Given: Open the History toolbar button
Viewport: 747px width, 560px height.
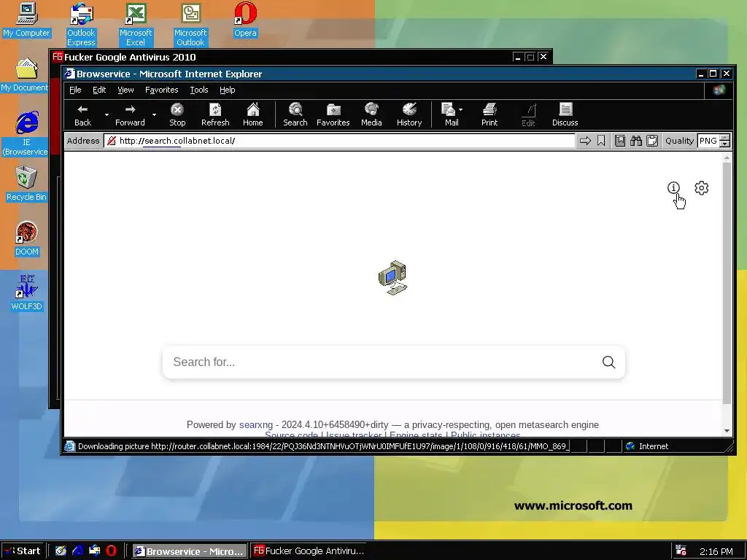Looking at the screenshot, I should tap(409, 114).
